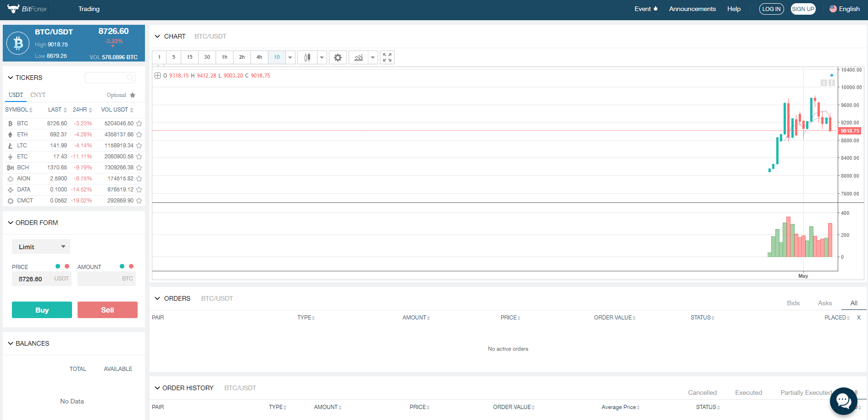The height and width of the screenshot is (420, 868).
Task: Click the auto-scale arrows on the chart
Action: 831,83
